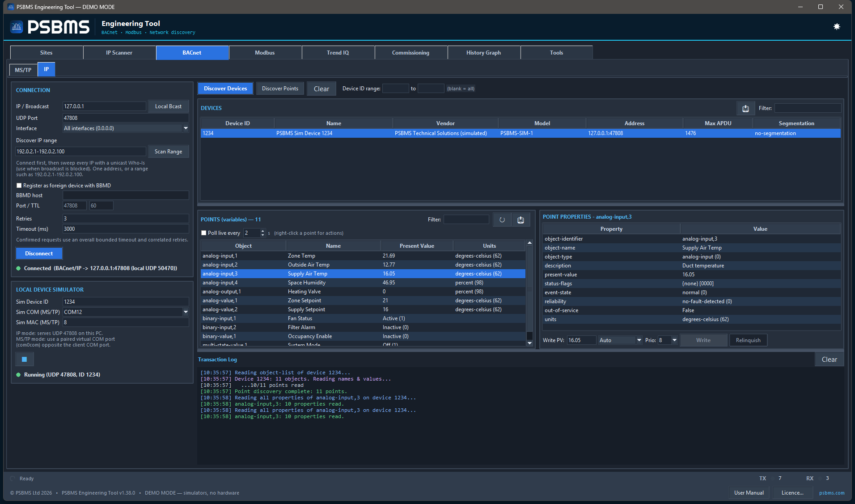Stop the local device simulator
This screenshot has height=504, width=855.
click(25, 359)
